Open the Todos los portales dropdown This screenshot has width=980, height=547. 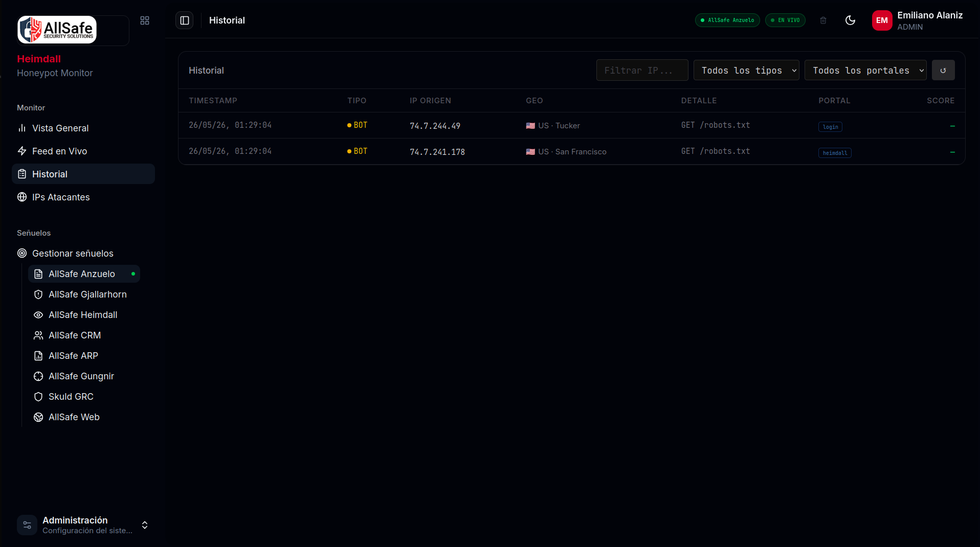(865, 71)
